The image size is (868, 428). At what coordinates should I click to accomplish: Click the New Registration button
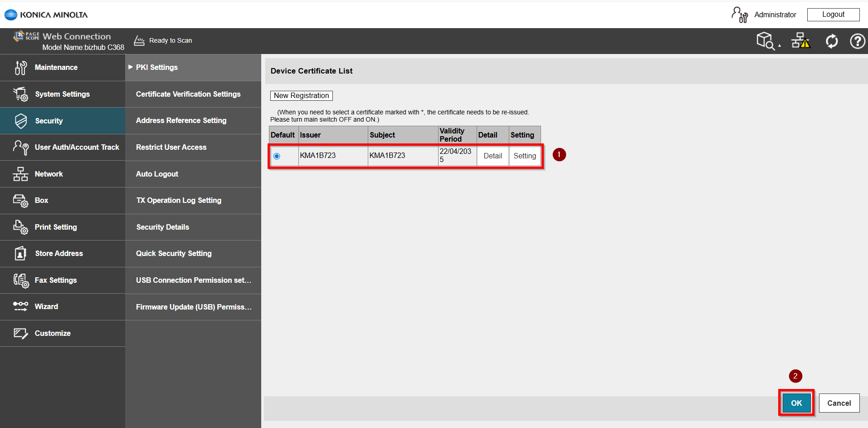302,96
